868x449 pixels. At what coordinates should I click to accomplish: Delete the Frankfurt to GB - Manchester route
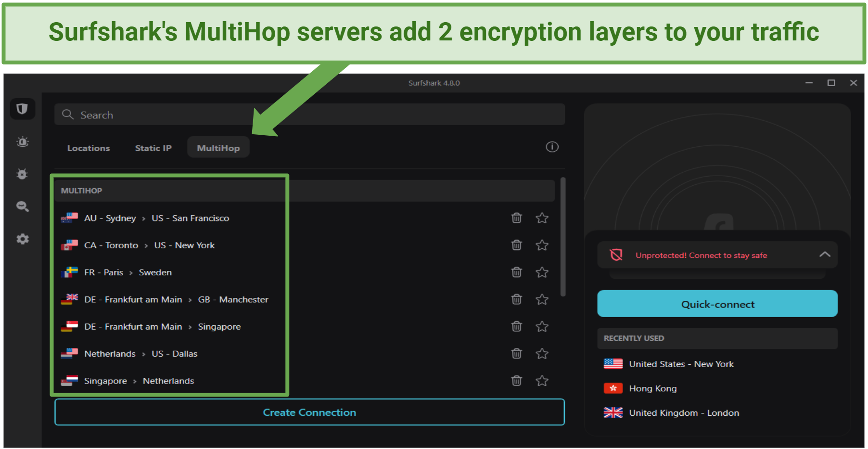pyautogui.click(x=517, y=299)
